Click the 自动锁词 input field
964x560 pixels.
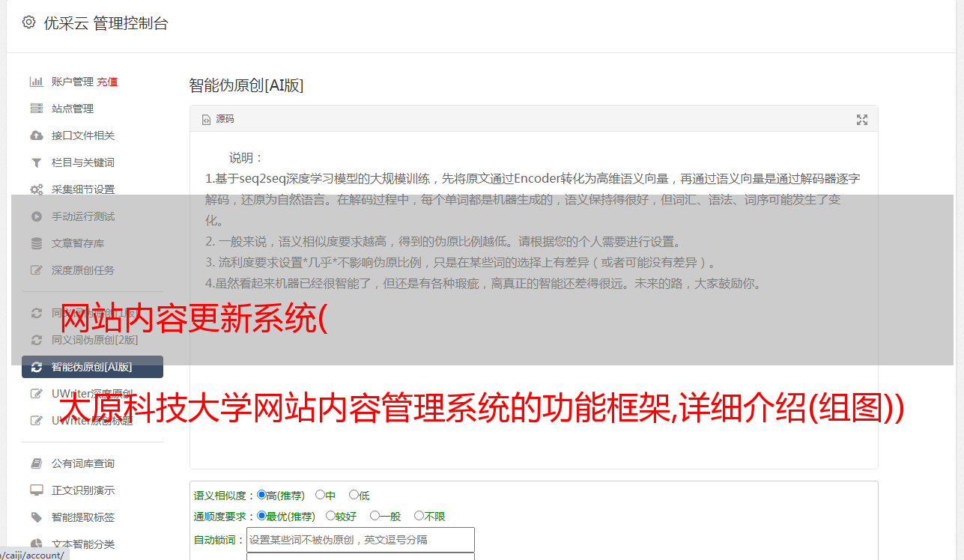point(360,540)
